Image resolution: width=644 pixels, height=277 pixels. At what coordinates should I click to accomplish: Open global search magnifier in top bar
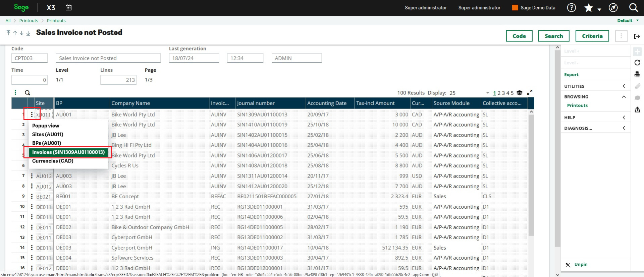633,7
